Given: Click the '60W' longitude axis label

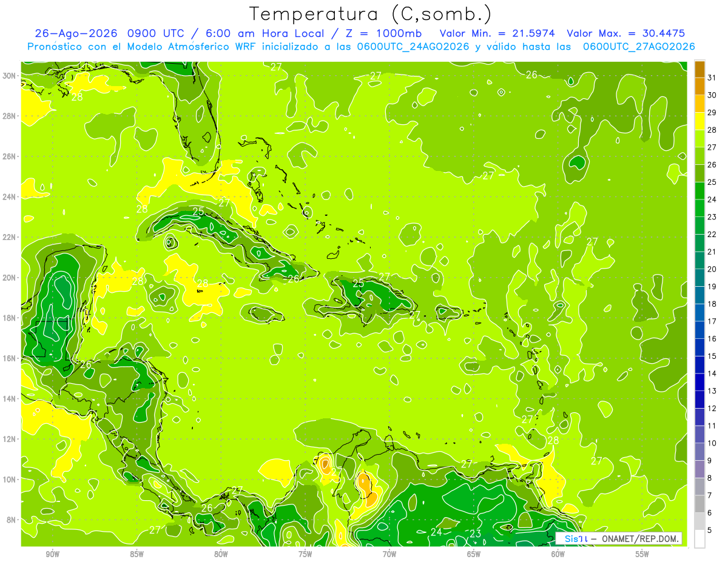Looking at the screenshot, I should coord(558,554).
